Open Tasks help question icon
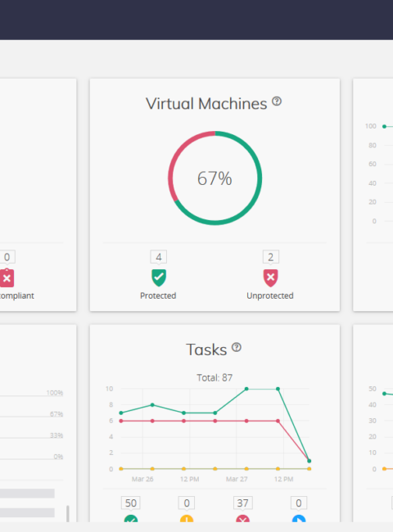The height and width of the screenshot is (532, 393). point(237,347)
